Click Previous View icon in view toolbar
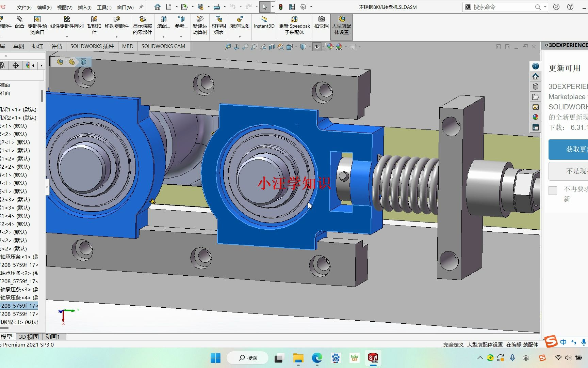The width and height of the screenshot is (588, 368). coord(263,47)
